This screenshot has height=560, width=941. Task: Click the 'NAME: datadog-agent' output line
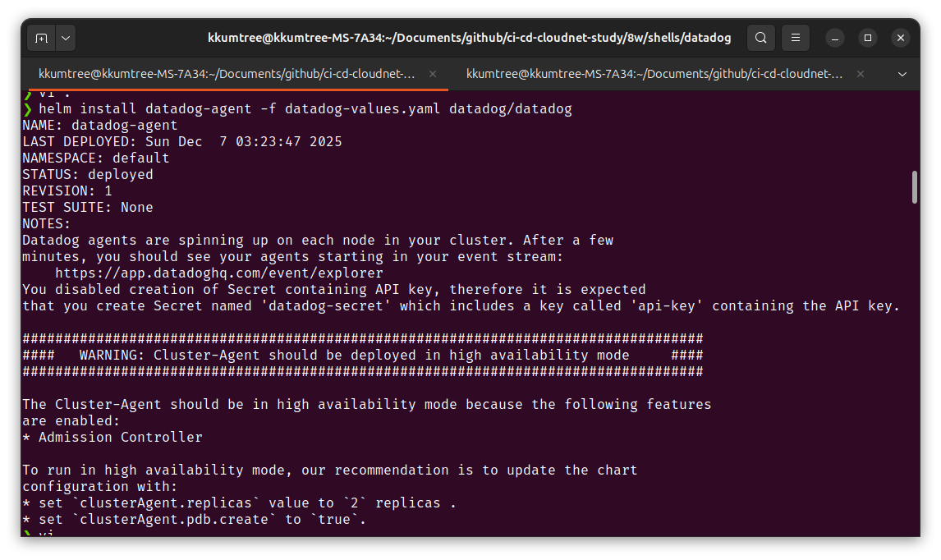[x=100, y=126]
